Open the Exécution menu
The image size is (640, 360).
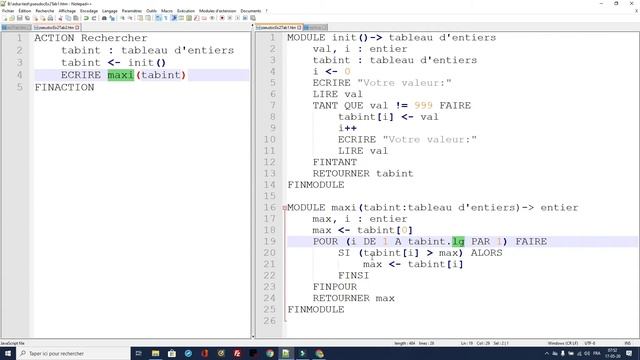186,11
